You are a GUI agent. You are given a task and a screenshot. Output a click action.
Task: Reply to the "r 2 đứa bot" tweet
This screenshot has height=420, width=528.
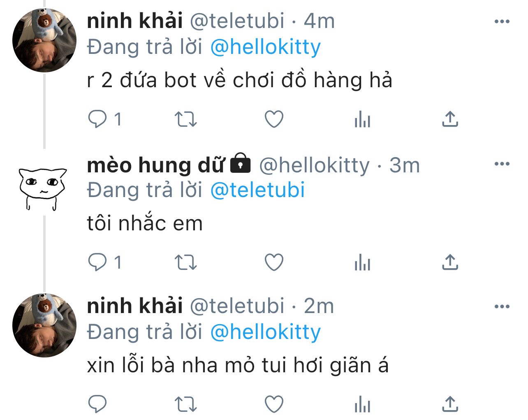97,119
